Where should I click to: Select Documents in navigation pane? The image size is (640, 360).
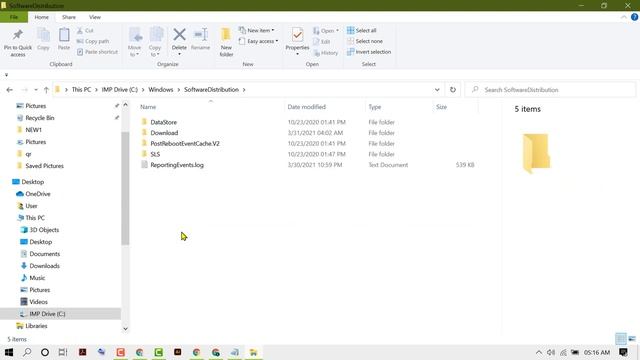(44, 254)
